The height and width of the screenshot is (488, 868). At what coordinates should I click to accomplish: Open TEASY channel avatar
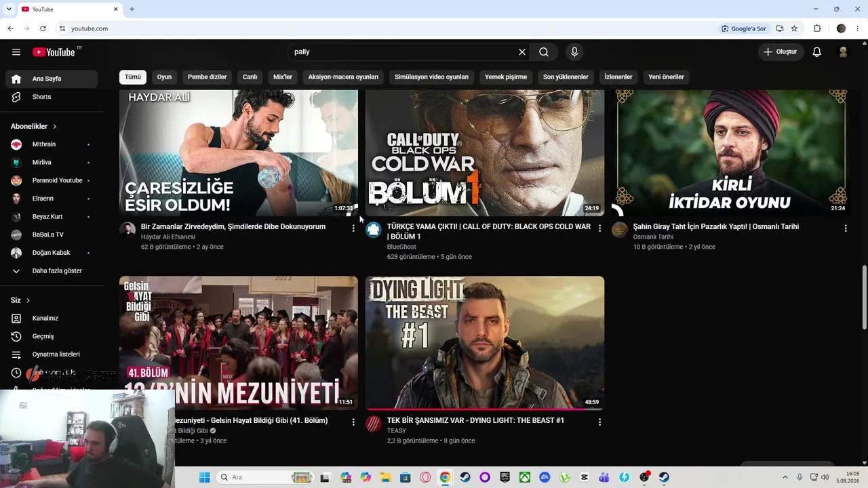pyautogui.click(x=374, y=424)
